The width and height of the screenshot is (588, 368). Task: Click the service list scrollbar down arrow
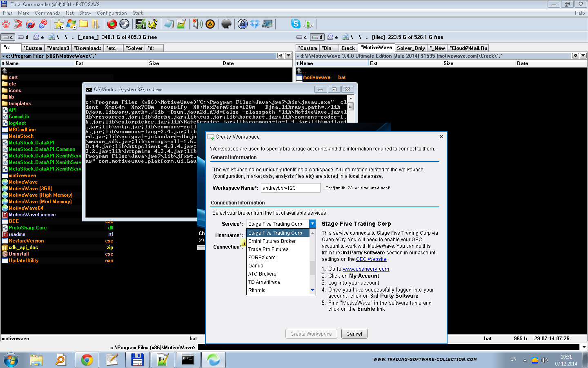(x=312, y=290)
